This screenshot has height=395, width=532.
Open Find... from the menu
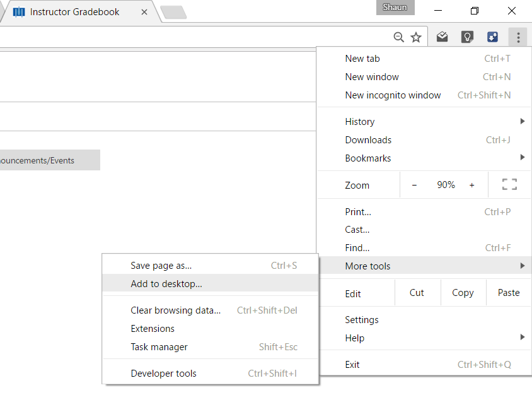424,248
